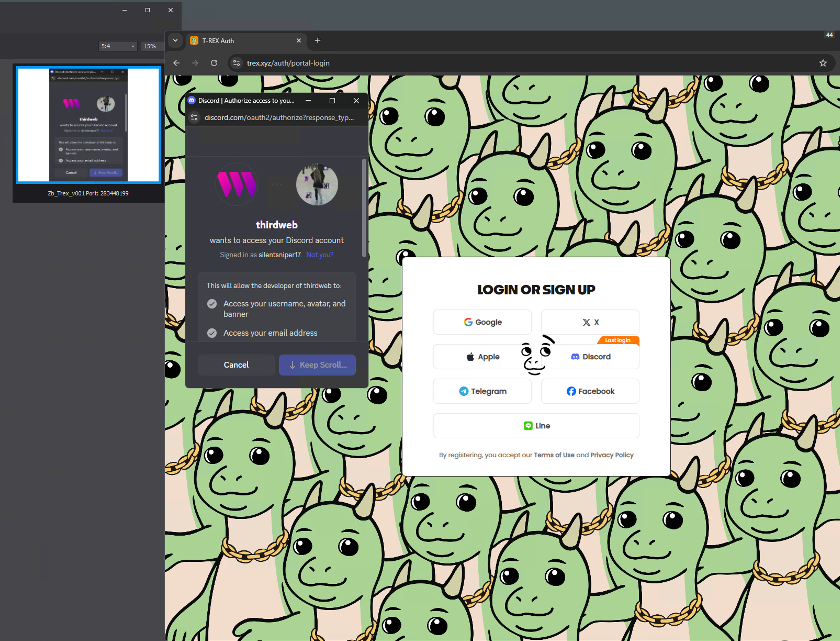This screenshot has width=840, height=641.
Task: Click the Not you? link
Action: (x=320, y=255)
